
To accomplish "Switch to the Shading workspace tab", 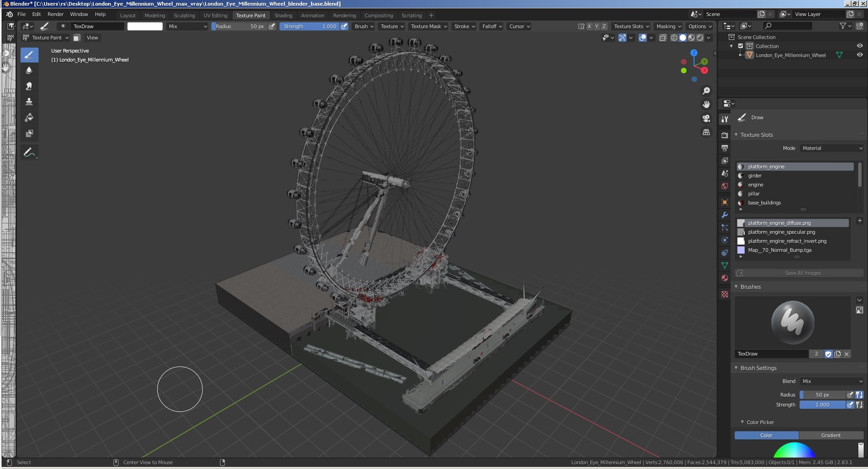I will click(x=283, y=15).
